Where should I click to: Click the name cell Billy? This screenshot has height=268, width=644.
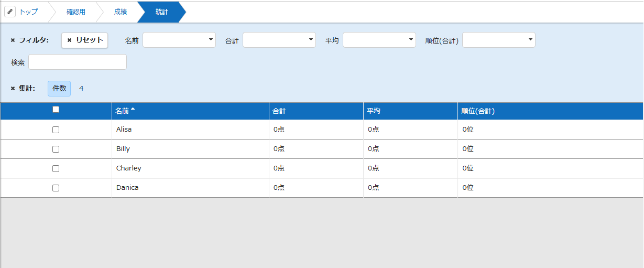(x=190, y=149)
